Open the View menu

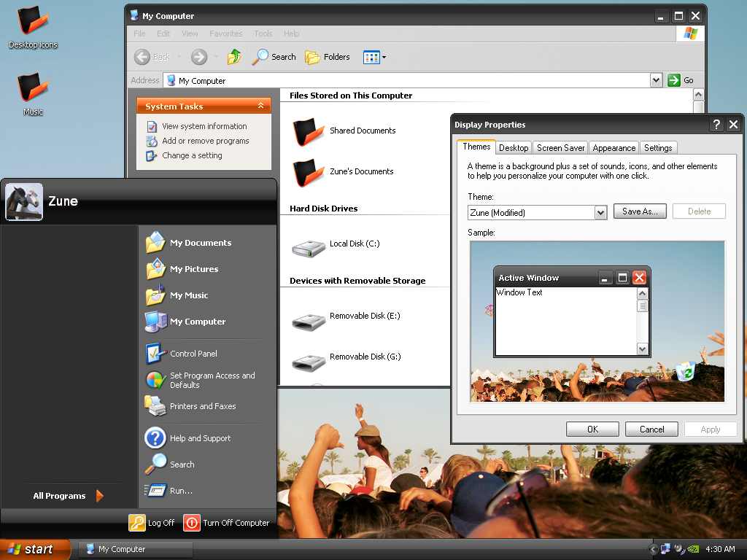[x=190, y=34]
